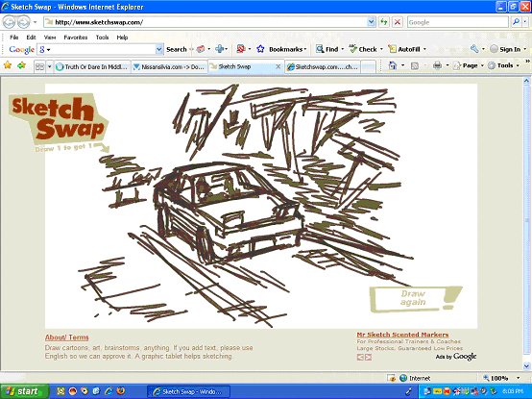The image size is (532, 399).
Task: Open the zoom level dropdown at 100%
Action: click(x=519, y=378)
